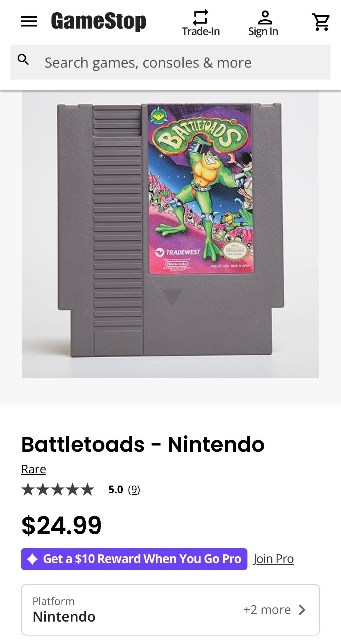The height and width of the screenshot is (644, 341).
Task: Tap the Trade-In arrows icon
Action: (201, 17)
